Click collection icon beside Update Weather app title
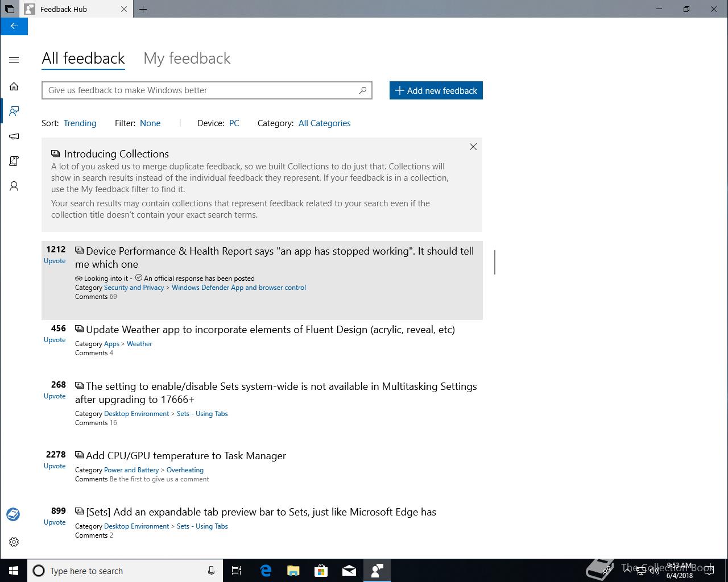 (80, 329)
